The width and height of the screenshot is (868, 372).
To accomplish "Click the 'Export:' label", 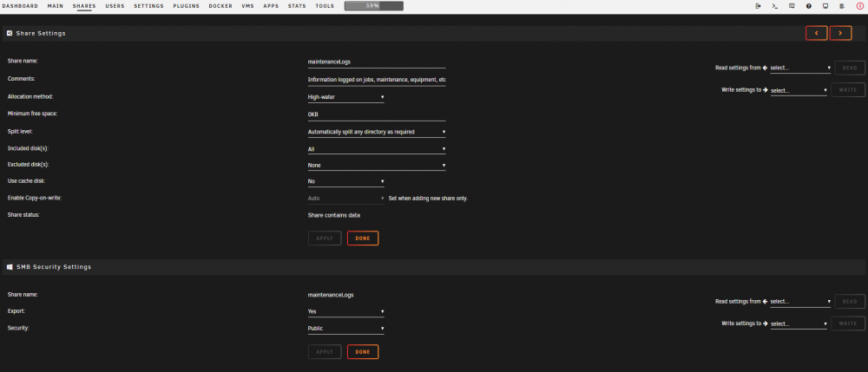I will [16, 310].
